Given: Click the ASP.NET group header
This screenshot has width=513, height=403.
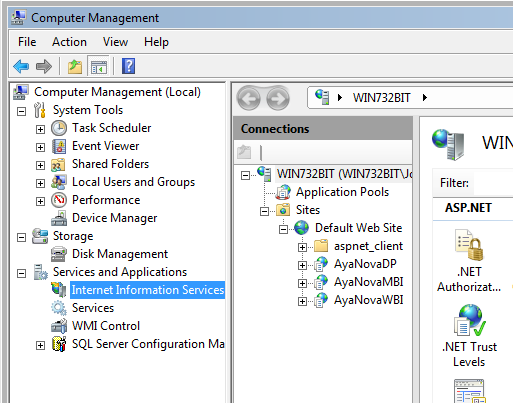Looking at the screenshot, I should (468, 208).
